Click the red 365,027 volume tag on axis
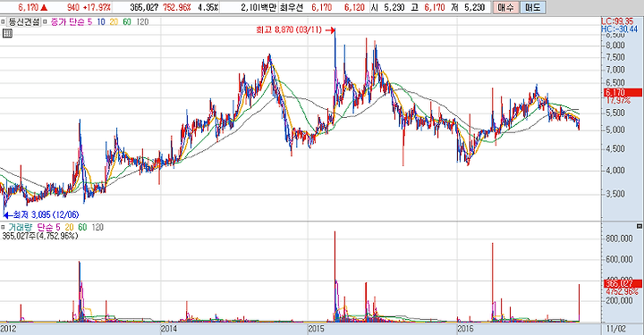 click(623, 284)
